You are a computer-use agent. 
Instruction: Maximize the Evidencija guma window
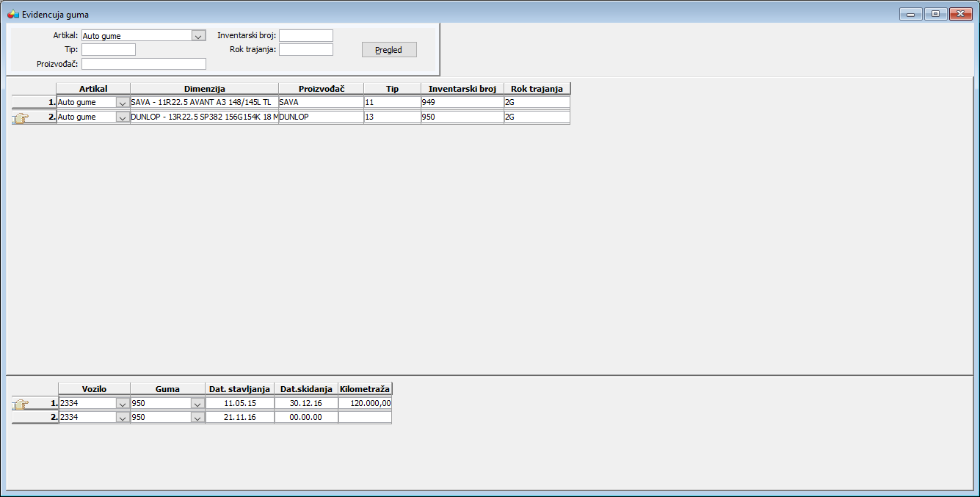935,14
